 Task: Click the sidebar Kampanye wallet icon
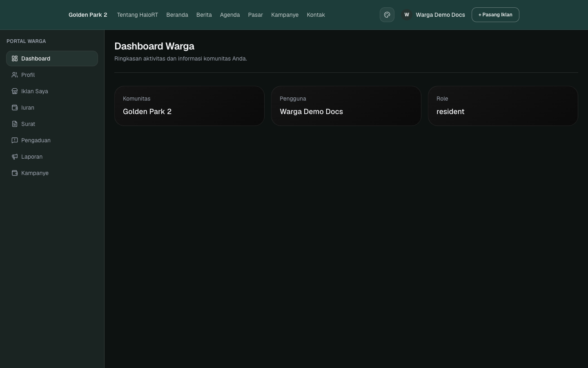pos(15,173)
